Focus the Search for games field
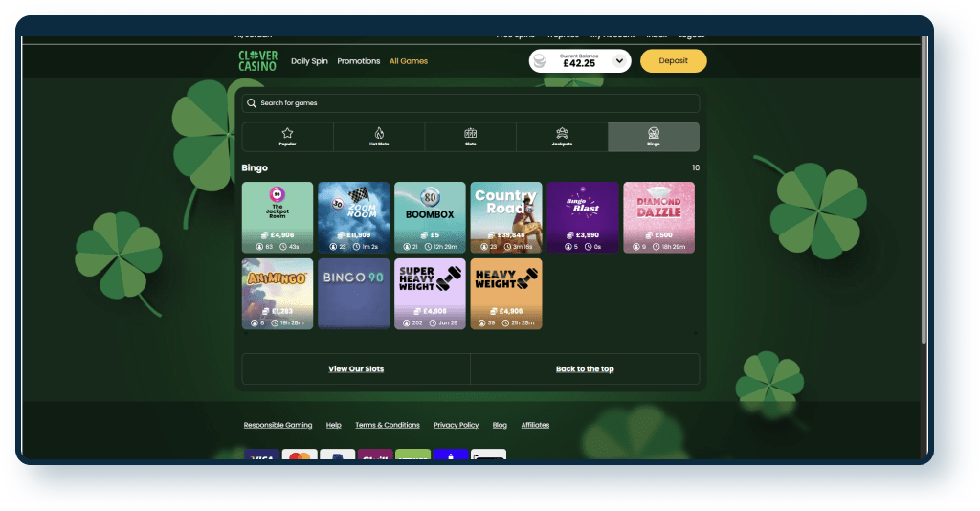The image size is (980, 511). [471, 103]
